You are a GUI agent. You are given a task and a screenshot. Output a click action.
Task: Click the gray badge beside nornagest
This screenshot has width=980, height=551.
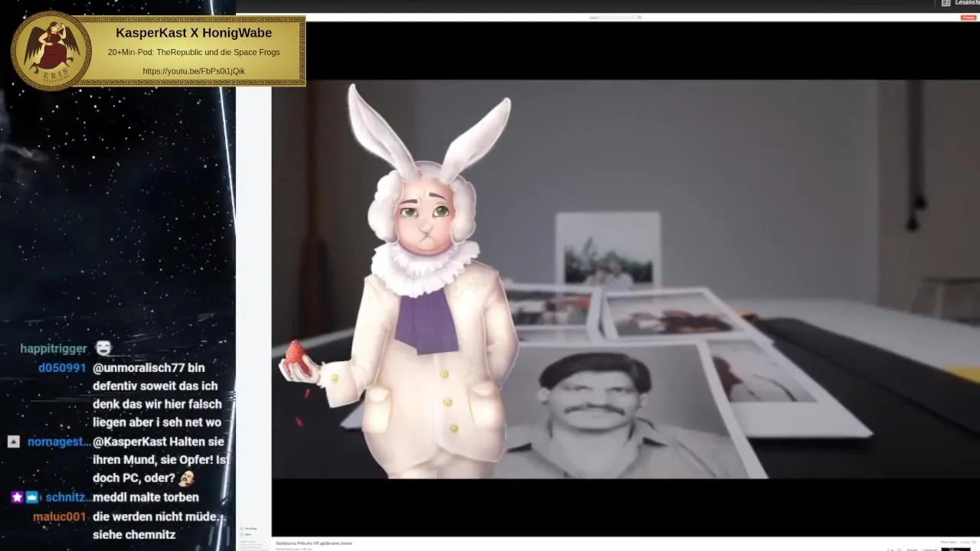click(x=13, y=442)
